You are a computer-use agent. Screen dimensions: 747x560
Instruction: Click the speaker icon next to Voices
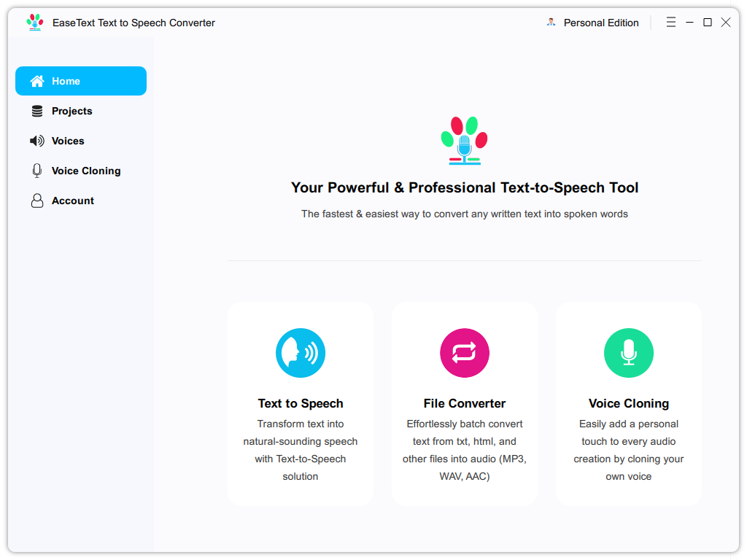(x=36, y=141)
